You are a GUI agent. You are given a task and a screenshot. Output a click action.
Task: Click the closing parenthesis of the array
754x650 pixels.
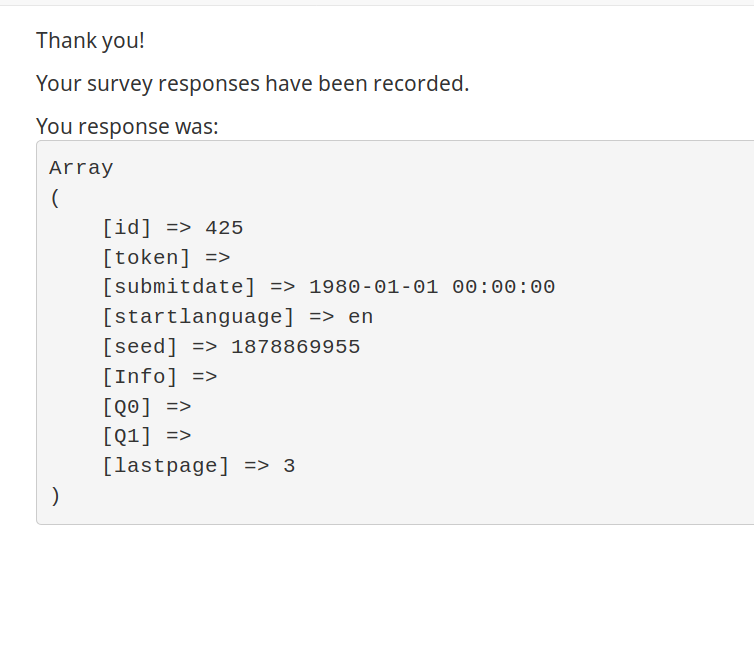click(55, 496)
